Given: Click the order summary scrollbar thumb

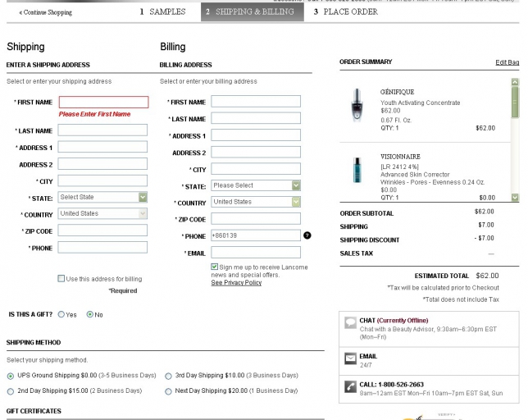Looking at the screenshot, I should (515, 102).
